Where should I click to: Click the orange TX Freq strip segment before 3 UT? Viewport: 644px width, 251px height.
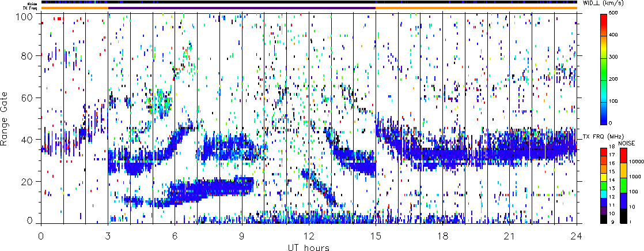pos(75,8)
